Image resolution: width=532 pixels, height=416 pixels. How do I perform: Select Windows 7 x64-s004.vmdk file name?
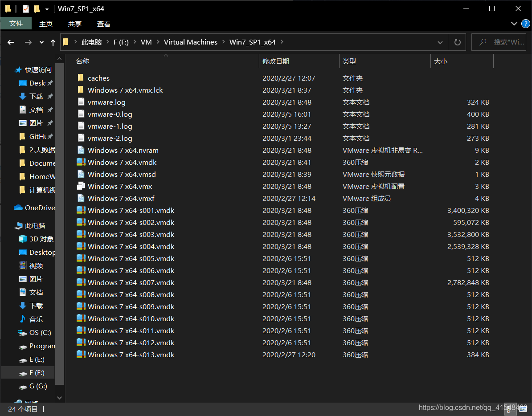tap(131, 246)
